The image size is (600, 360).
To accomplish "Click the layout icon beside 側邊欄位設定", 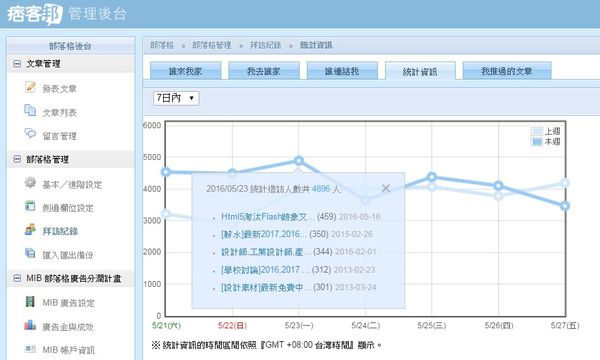I will [x=30, y=206].
